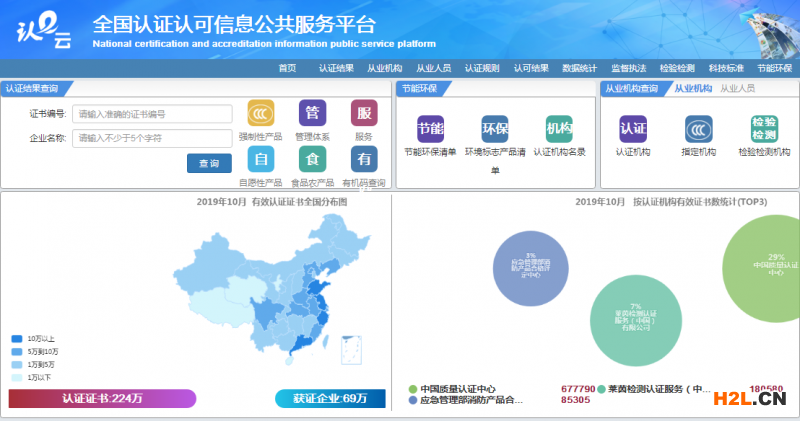This screenshot has height=421, width=800.
Task: Click the 环境标志产品清单 icon
Action: [x=495, y=129]
